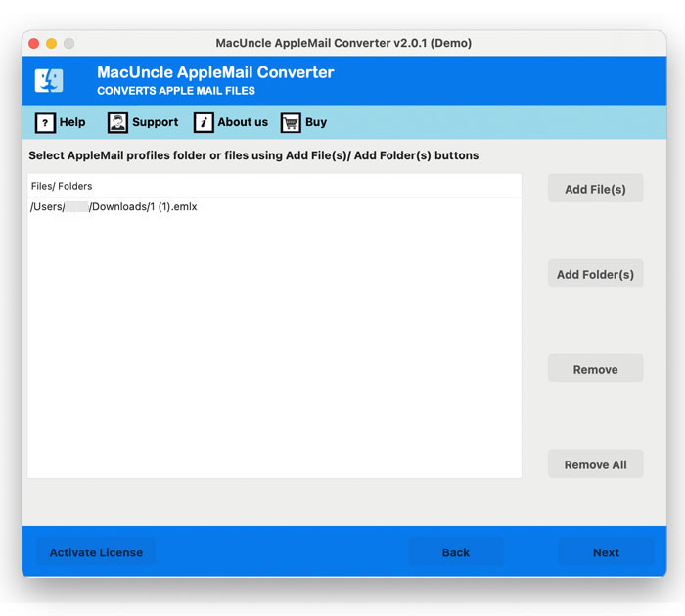Click the Add Folder(s) button
685x616 pixels.
point(595,274)
